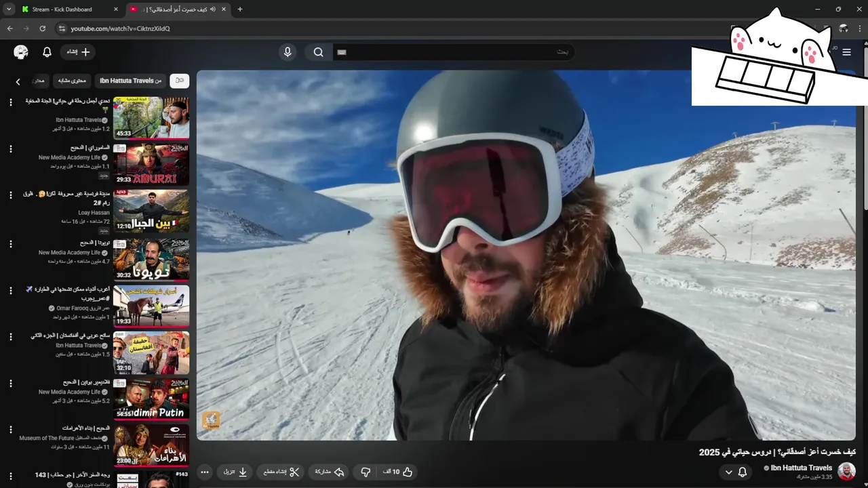
Task: Click the 'تويوتا | الدحيح' video title
Action: click(x=95, y=242)
